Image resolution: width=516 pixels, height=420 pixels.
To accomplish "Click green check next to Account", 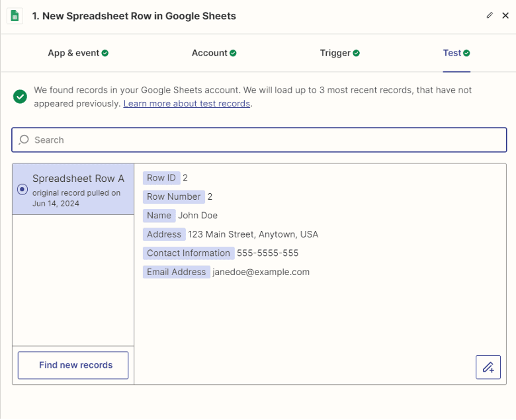I will point(233,53).
